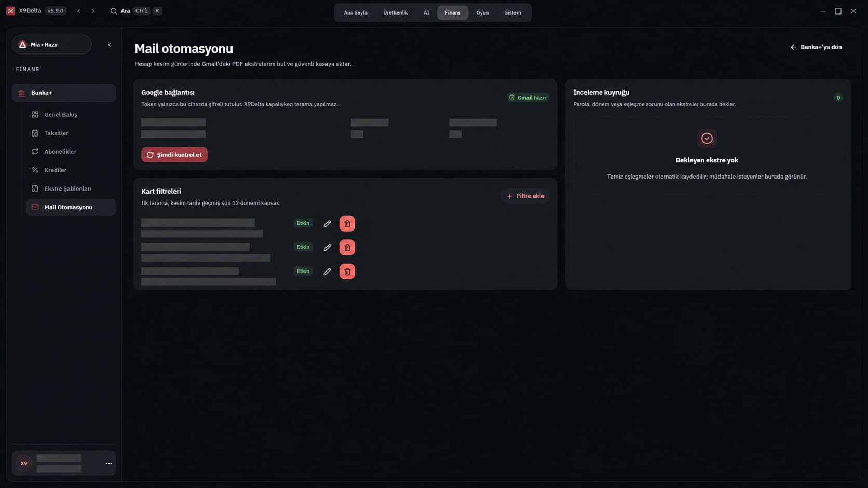Click the Taksitler calendar icon
The image size is (868, 488).
35,133
